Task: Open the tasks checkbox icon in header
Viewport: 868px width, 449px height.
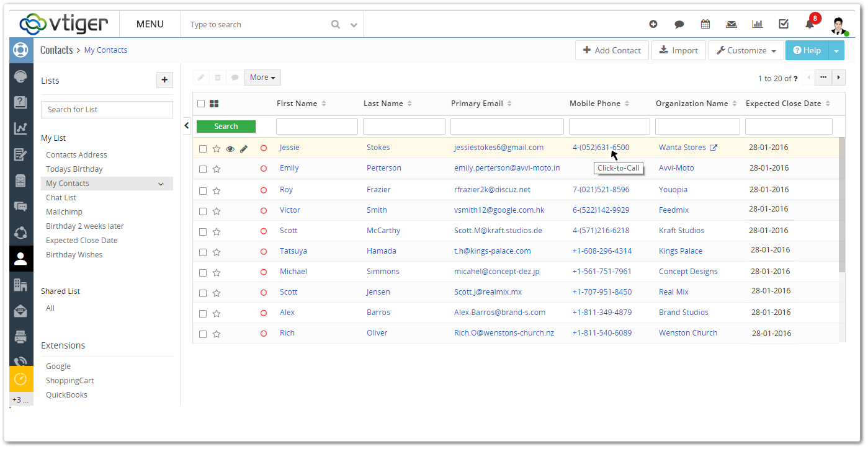Action: (784, 24)
